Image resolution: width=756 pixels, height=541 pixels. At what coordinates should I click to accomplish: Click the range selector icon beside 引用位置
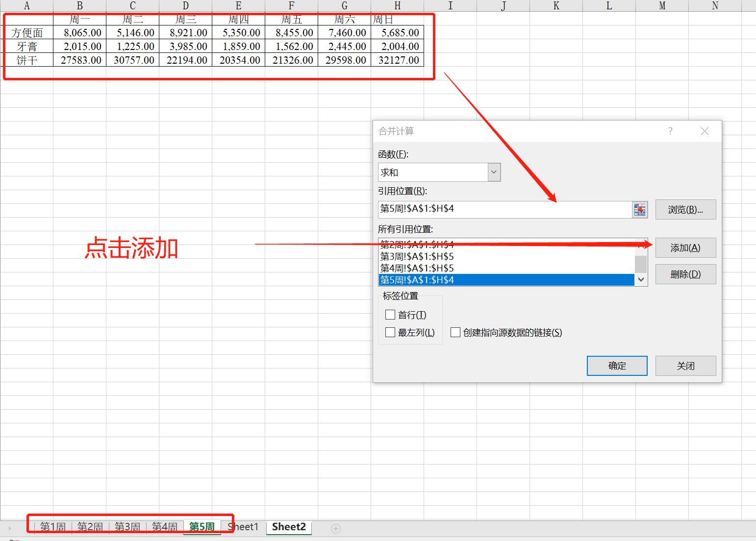[639, 209]
